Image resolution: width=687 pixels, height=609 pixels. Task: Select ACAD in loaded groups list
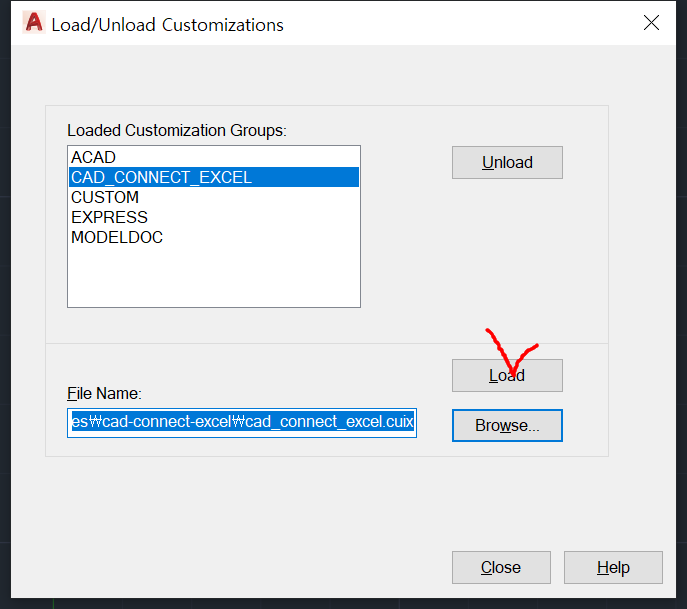click(214, 157)
